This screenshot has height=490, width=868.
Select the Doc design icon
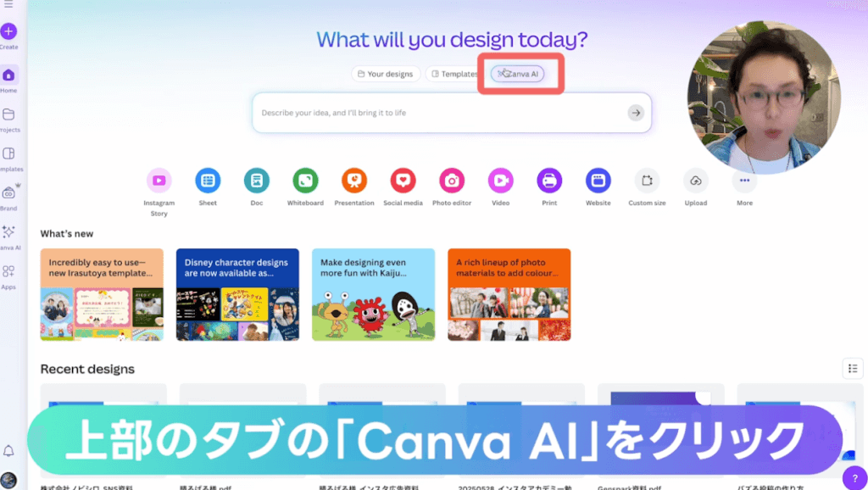coord(256,181)
